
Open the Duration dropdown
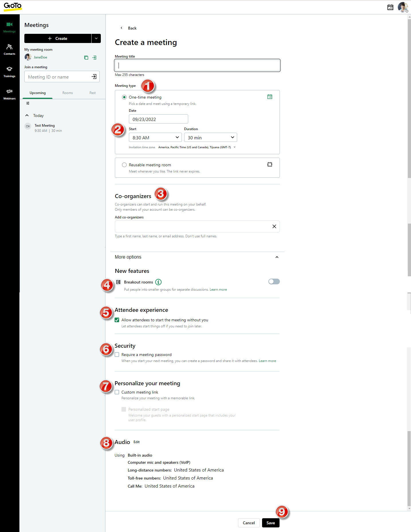(211, 138)
